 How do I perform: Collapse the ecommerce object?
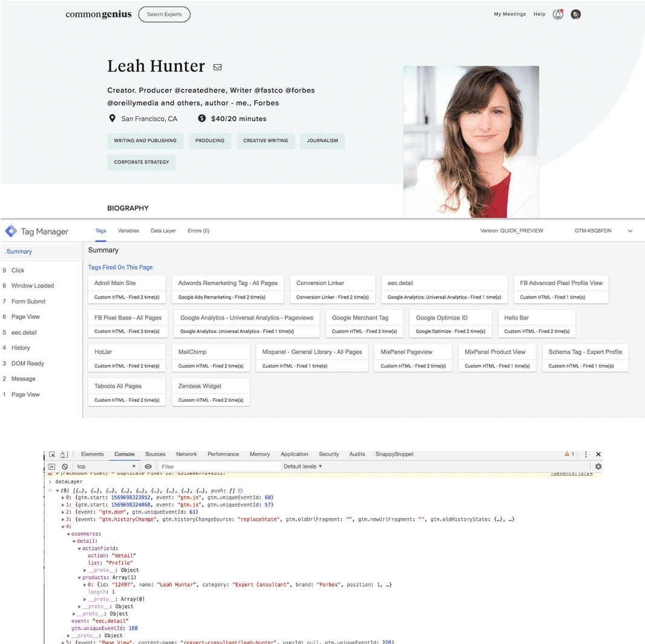(x=68, y=534)
